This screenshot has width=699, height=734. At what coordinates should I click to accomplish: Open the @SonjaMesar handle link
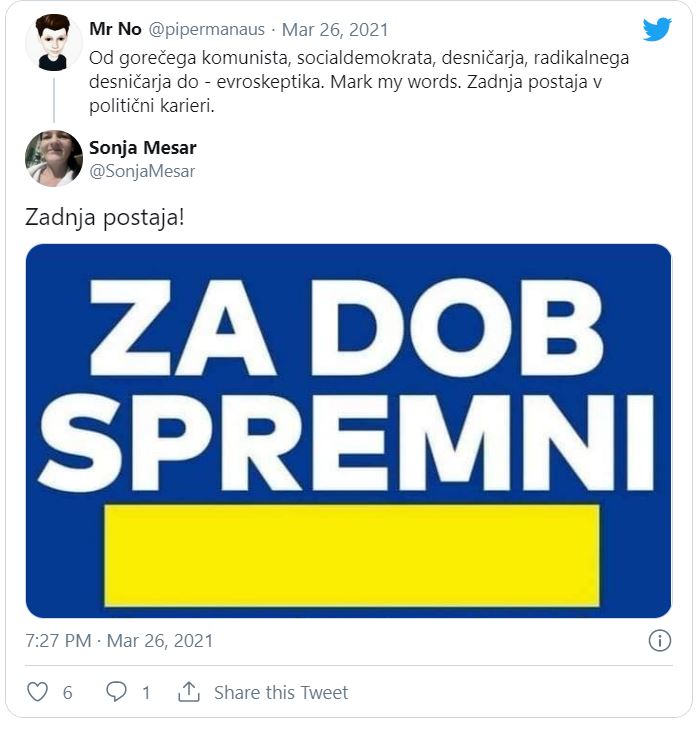point(143,171)
